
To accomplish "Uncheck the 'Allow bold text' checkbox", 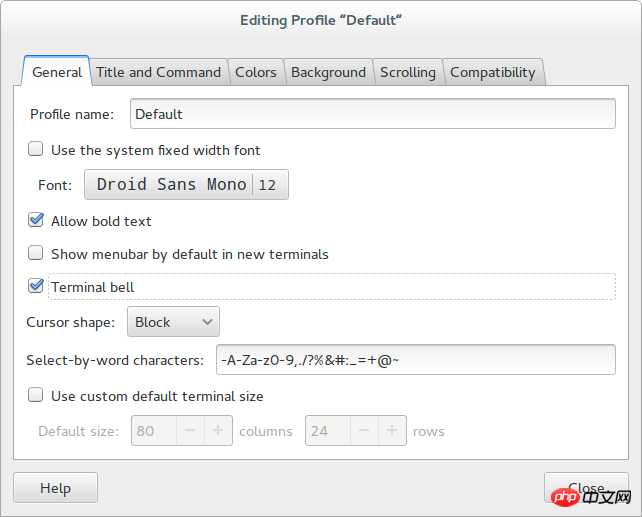I will pyautogui.click(x=36, y=220).
